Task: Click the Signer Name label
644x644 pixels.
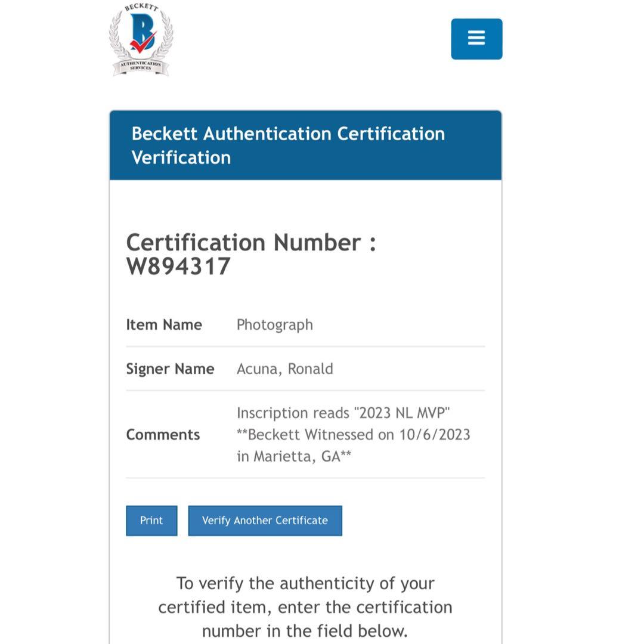Action: [x=170, y=369]
